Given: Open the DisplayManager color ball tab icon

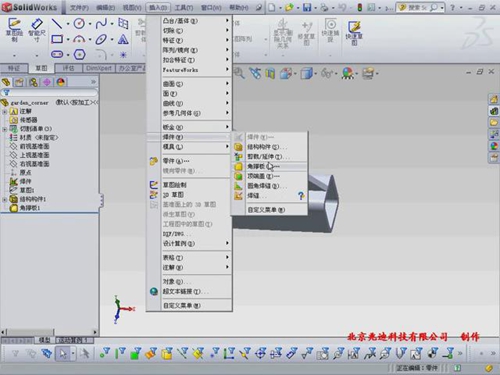Looking at the screenshot, I should 61,82.
